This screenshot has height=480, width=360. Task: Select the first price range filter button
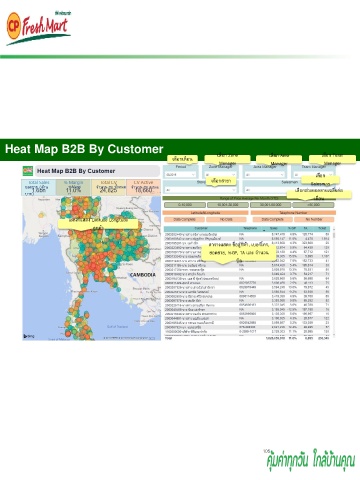[x=185, y=205]
